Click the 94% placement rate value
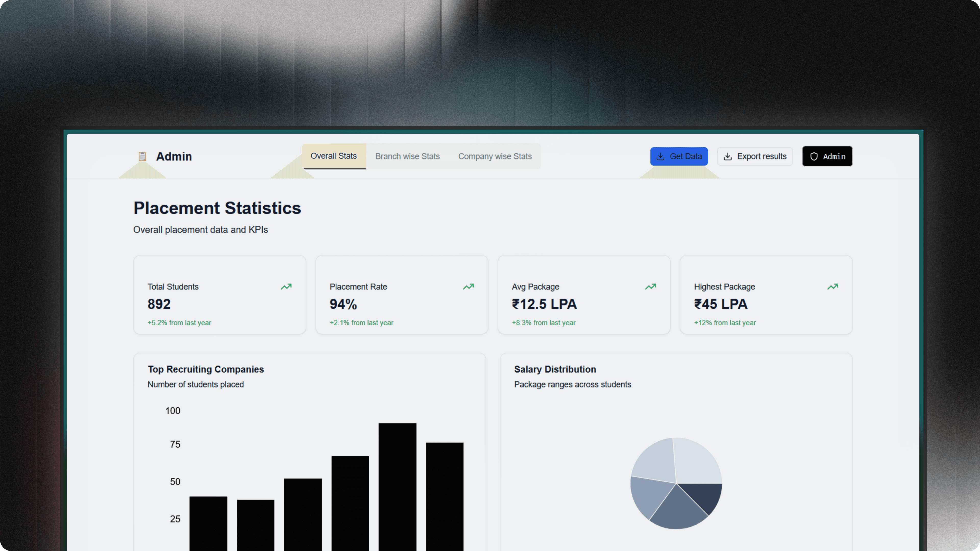Viewport: 980px width, 551px height. click(343, 304)
